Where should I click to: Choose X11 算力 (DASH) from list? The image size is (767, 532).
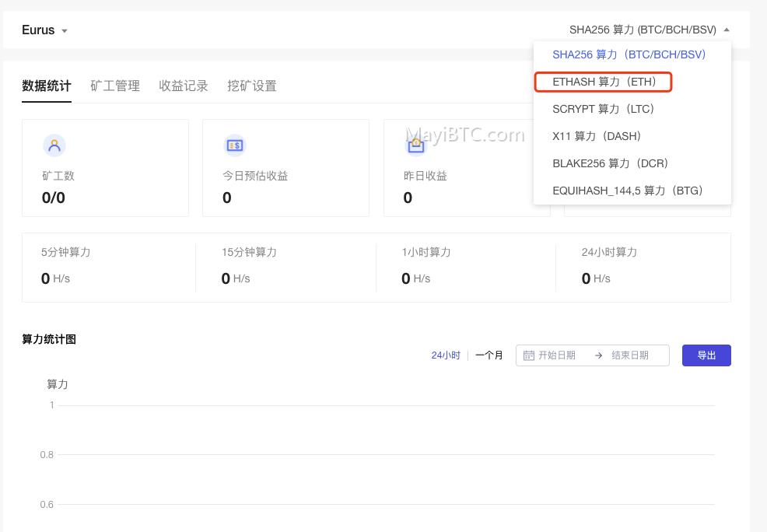coord(597,136)
